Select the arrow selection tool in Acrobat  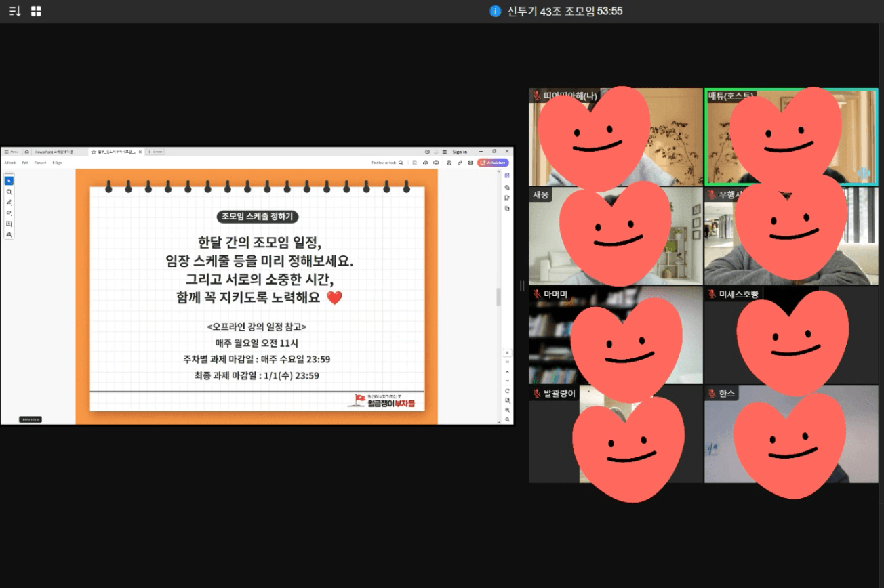click(x=9, y=181)
